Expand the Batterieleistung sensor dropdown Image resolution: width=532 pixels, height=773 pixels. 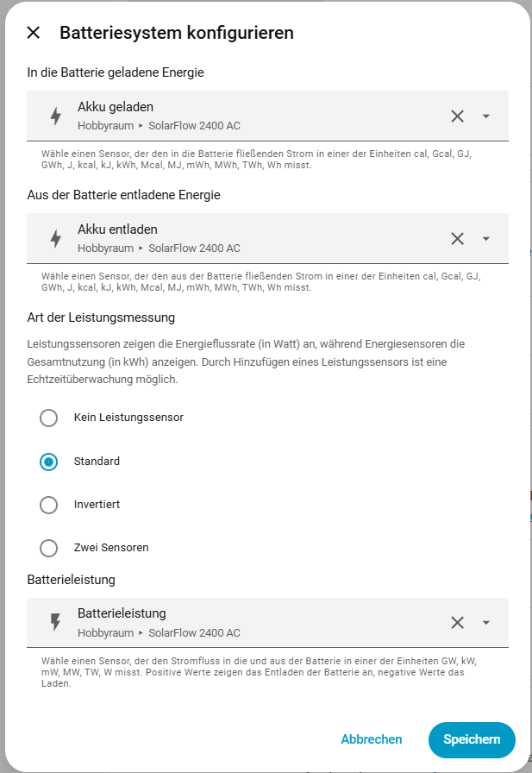coord(486,623)
